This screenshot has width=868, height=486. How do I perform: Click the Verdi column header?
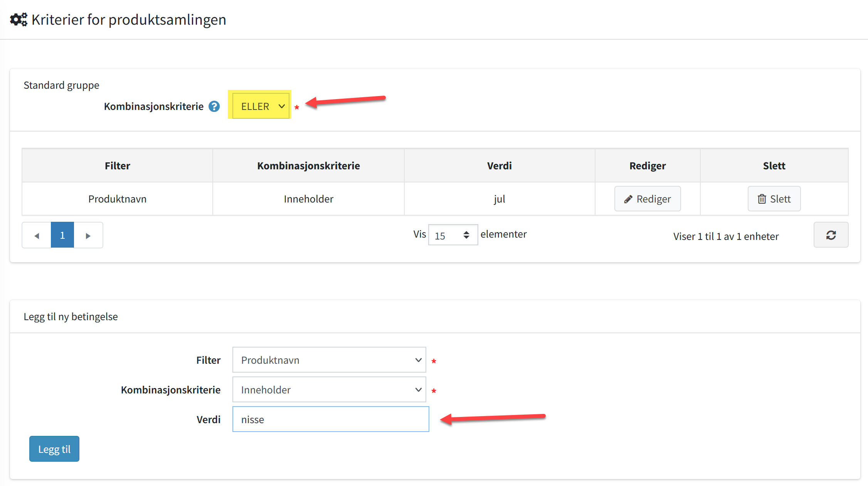(x=499, y=166)
